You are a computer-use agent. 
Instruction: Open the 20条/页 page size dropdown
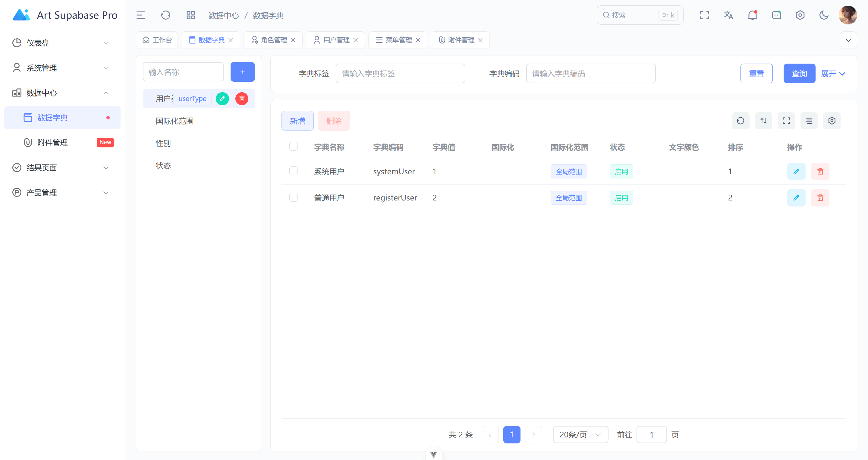580,434
